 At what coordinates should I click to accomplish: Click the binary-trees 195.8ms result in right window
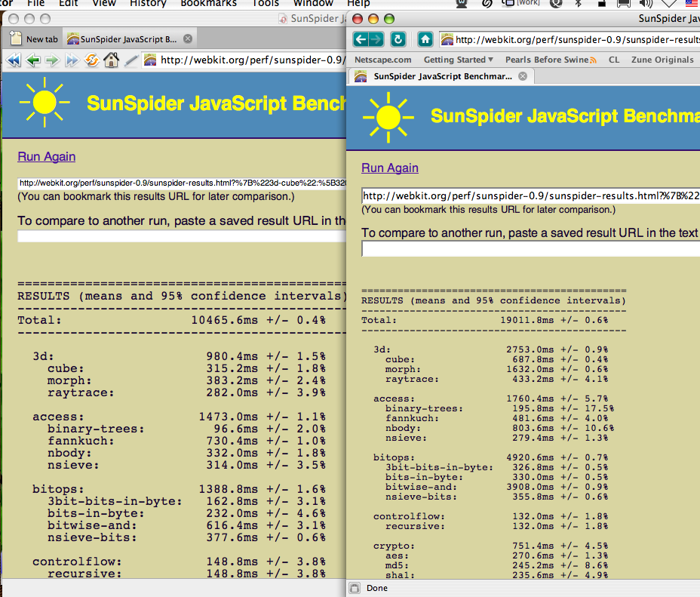[x=533, y=408]
